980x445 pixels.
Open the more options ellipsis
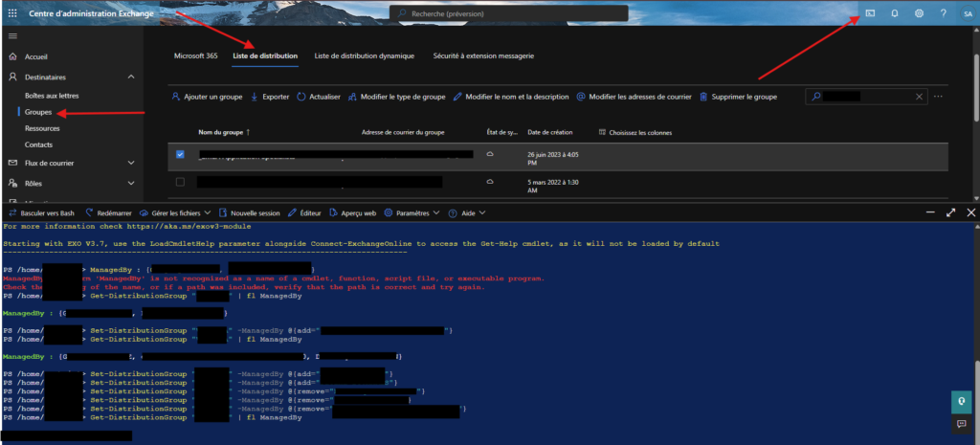(939, 97)
